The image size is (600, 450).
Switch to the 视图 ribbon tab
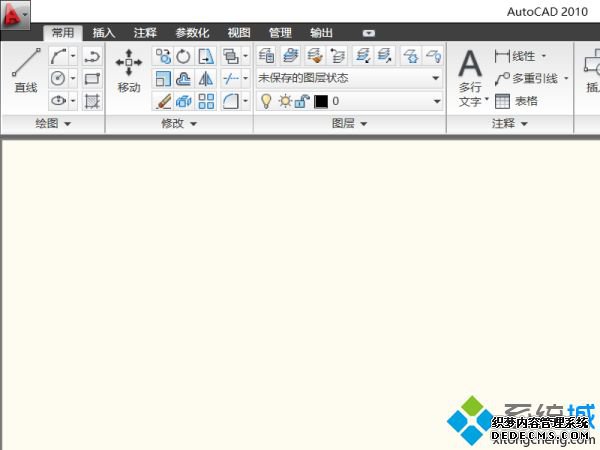(x=239, y=33)
